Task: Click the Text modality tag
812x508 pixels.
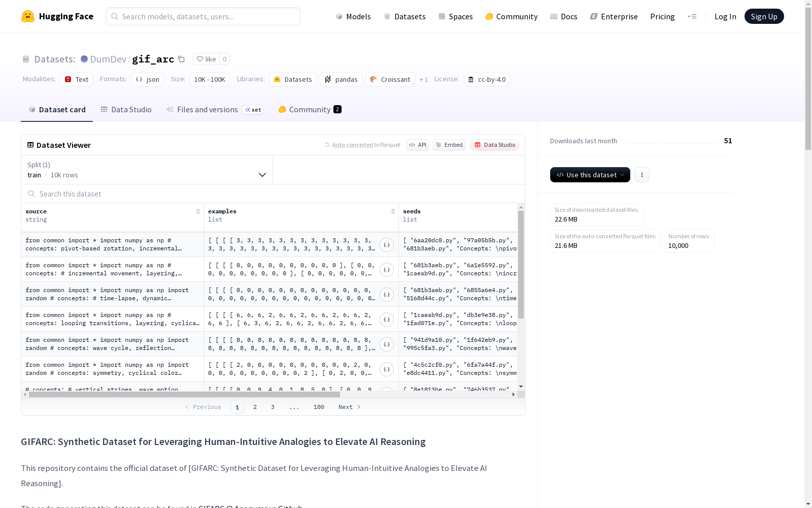Action: (77, 79)
